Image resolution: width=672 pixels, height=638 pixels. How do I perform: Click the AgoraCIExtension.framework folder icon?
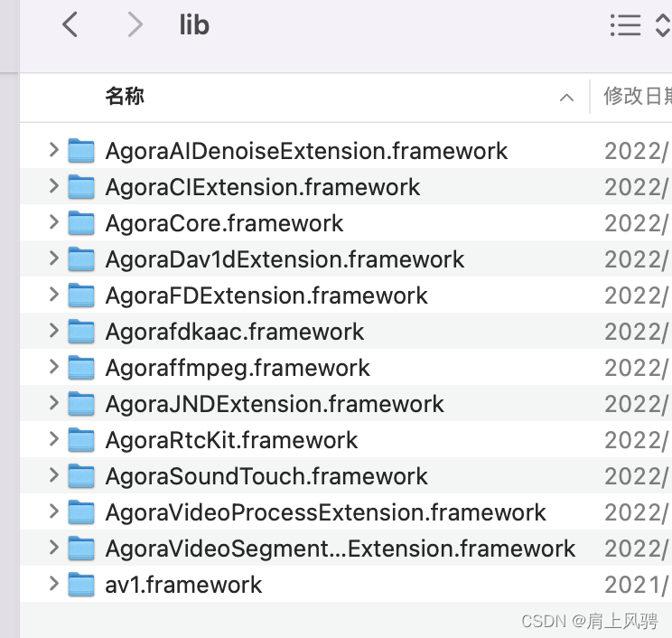coord(81,186)
